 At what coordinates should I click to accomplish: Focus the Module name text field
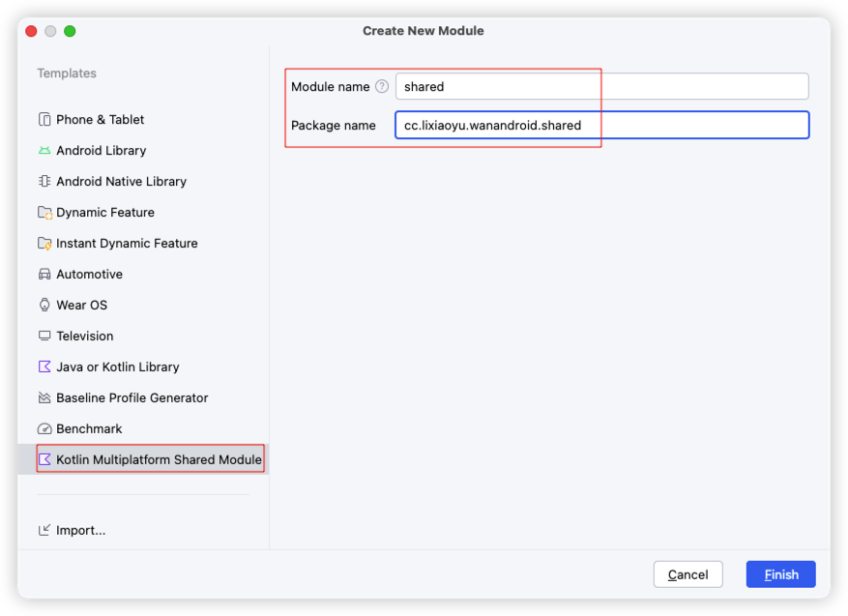click(x=601, y=87)
